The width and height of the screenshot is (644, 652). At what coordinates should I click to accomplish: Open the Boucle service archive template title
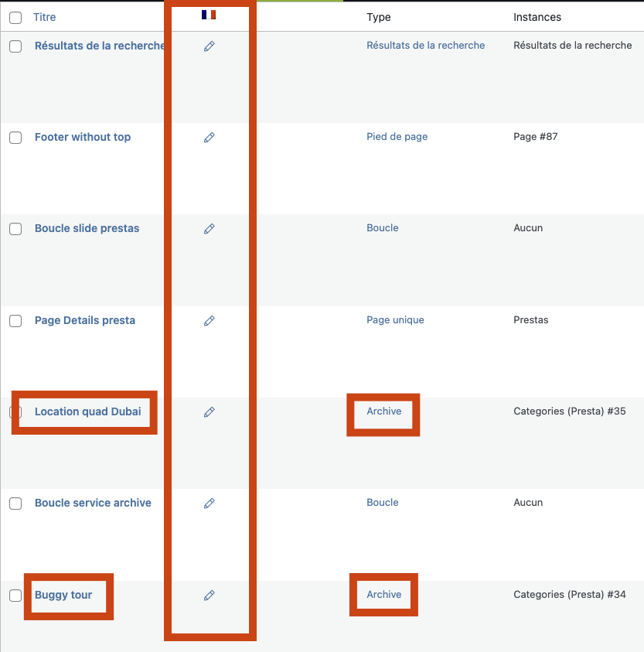93,503
